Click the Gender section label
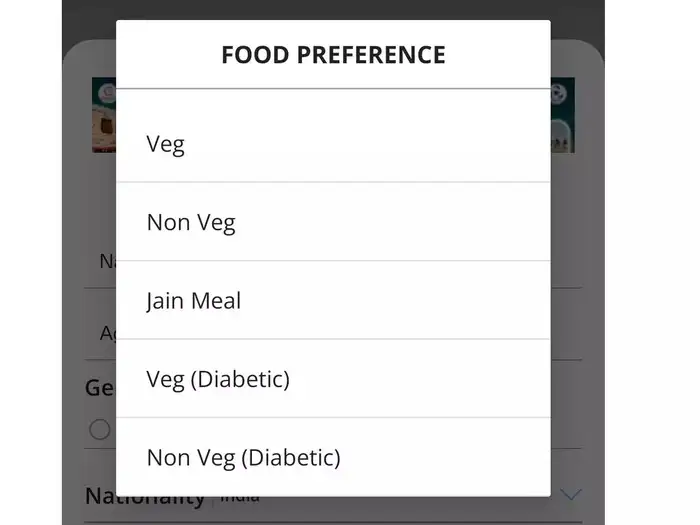Viewport: 700px width, 525px height. 99,387
